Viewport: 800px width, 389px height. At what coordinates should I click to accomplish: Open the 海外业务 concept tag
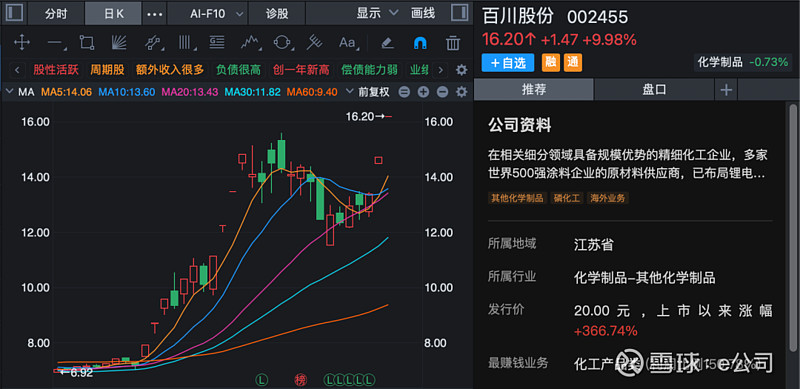pyautogui.click(x=608, y=198)
